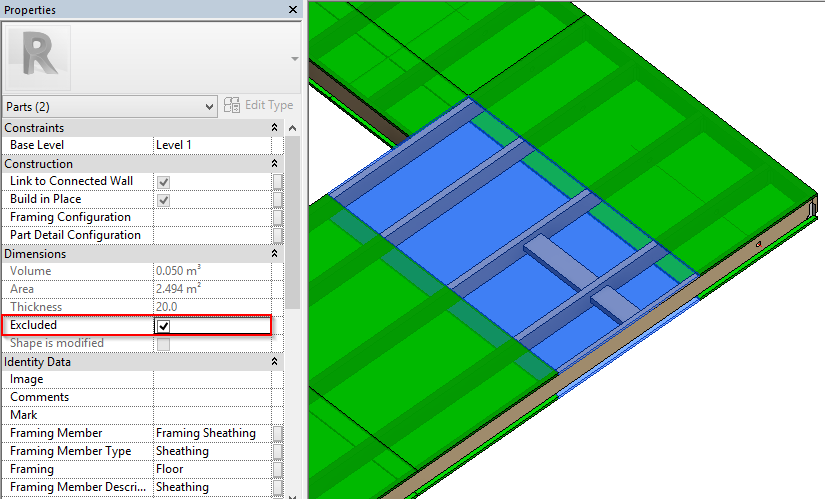
Task: Click the Properties scrollbar up arrow
Action: 293,128
